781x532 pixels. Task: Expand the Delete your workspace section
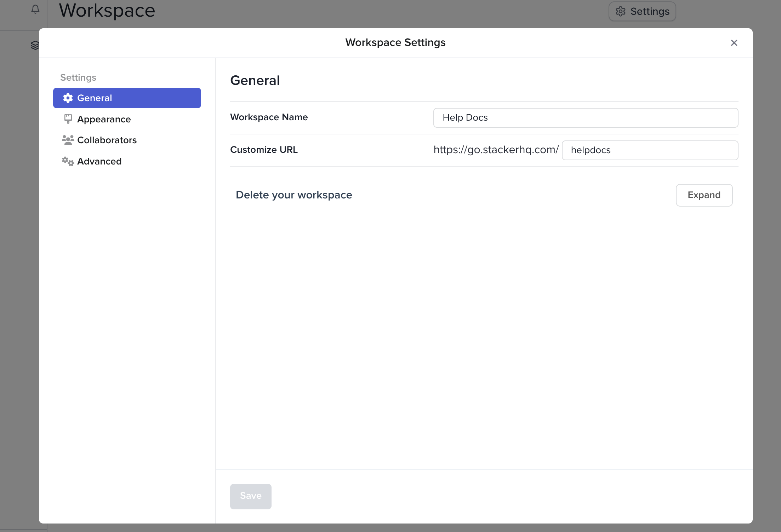[x=704, y=195]
